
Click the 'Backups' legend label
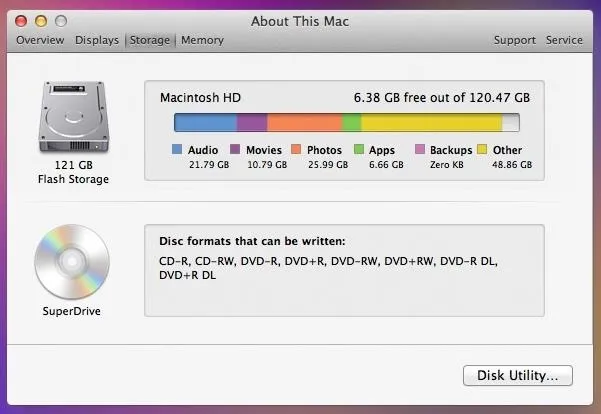point(451,150)
